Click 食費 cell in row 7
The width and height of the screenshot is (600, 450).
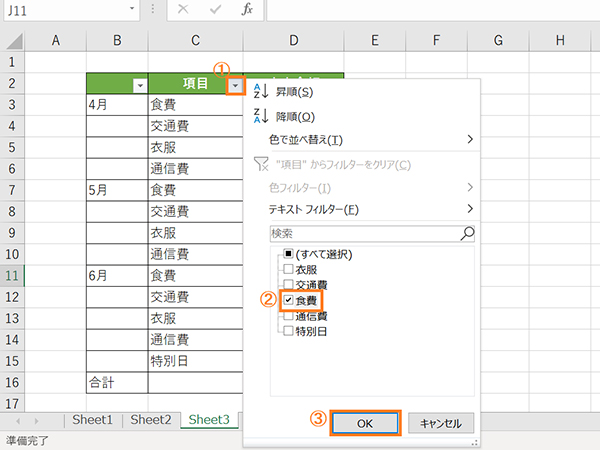coord(196,190)
